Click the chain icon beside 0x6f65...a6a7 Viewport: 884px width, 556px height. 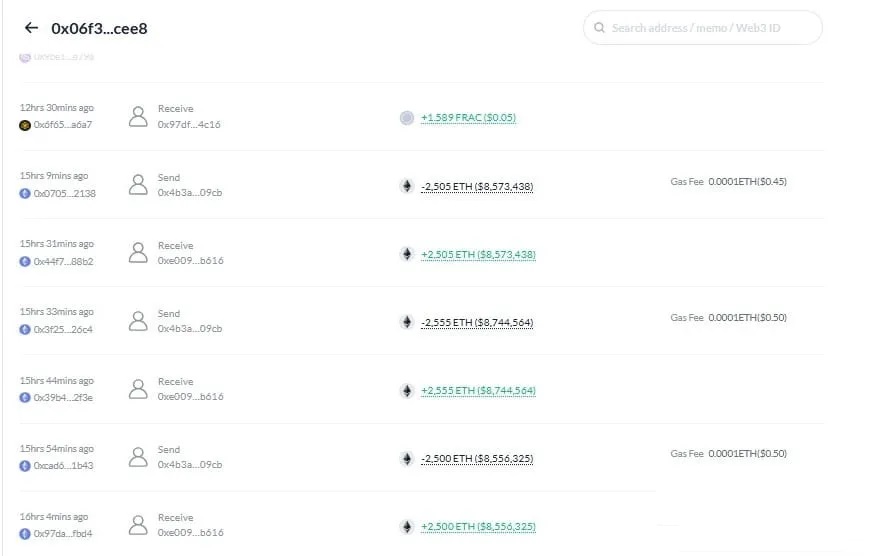pyautogui.click(x=25, y=125)
